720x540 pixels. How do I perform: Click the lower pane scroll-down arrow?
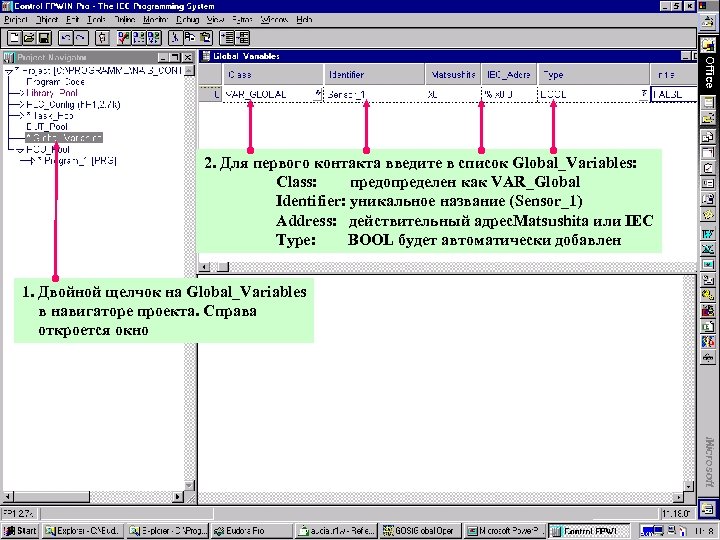tap(689, 486)
